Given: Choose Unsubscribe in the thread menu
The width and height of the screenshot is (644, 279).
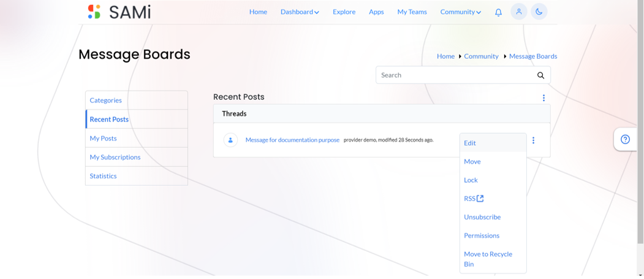Looking at the screenshot, I should (493, 217).
